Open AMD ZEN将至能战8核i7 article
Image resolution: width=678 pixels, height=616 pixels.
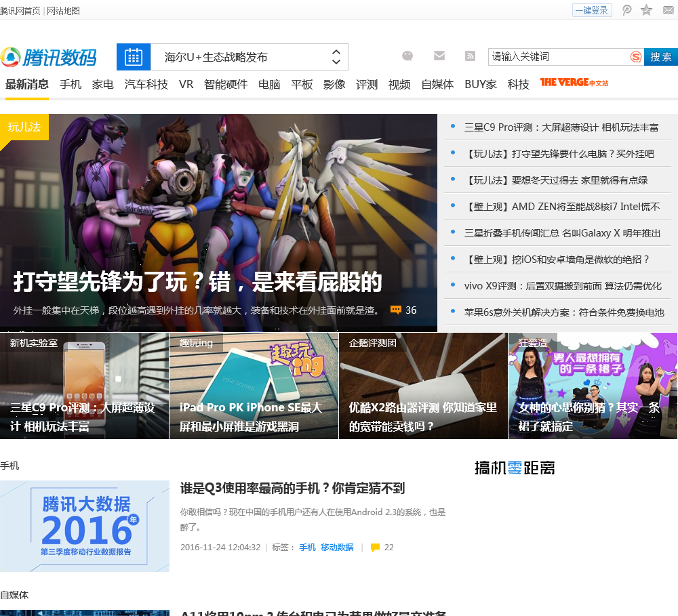[x=562, y=207]
